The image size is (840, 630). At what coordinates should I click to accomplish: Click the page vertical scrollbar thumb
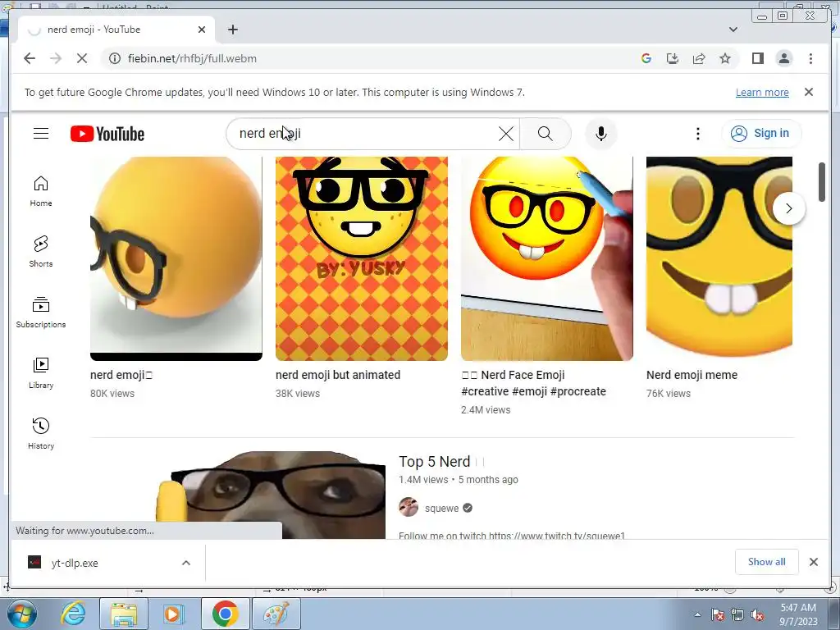[x=822, y=182]
